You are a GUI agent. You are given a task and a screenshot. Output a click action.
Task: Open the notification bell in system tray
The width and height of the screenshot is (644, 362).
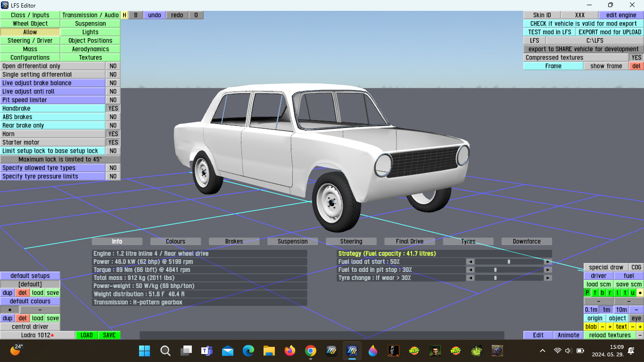pos(631,351)
